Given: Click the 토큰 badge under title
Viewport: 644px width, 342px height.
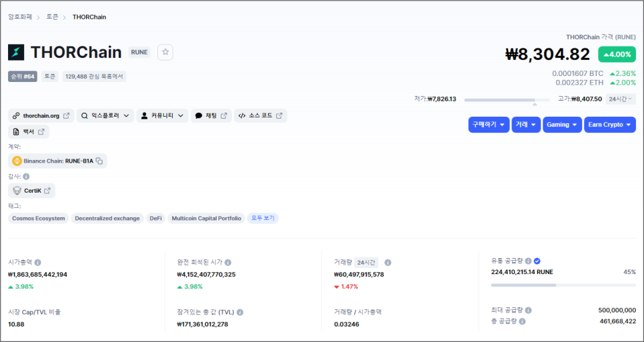Looking at the screenshot, I should tap(50, 77).
